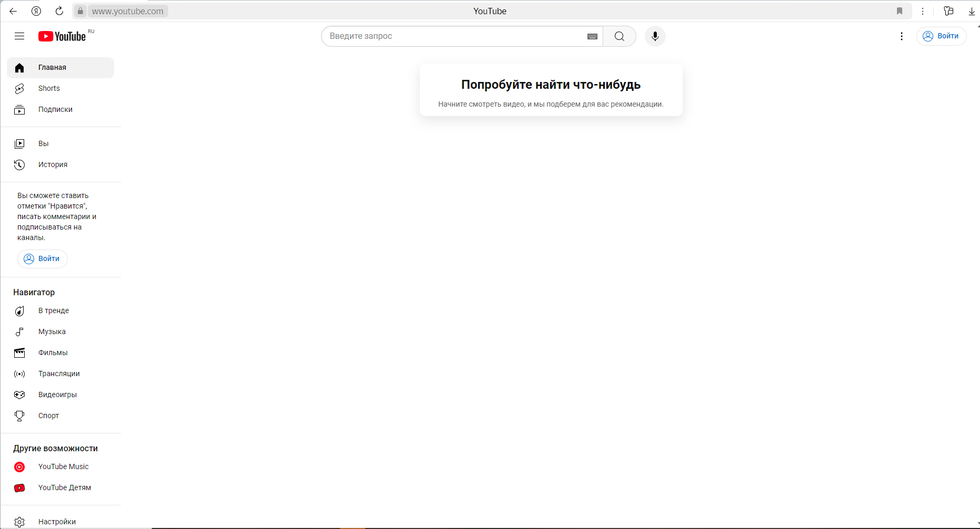Toggle the hamburger guide menu
Image resolution: width=980 pixels, height=529 pixels.
(x=19, y=36)
